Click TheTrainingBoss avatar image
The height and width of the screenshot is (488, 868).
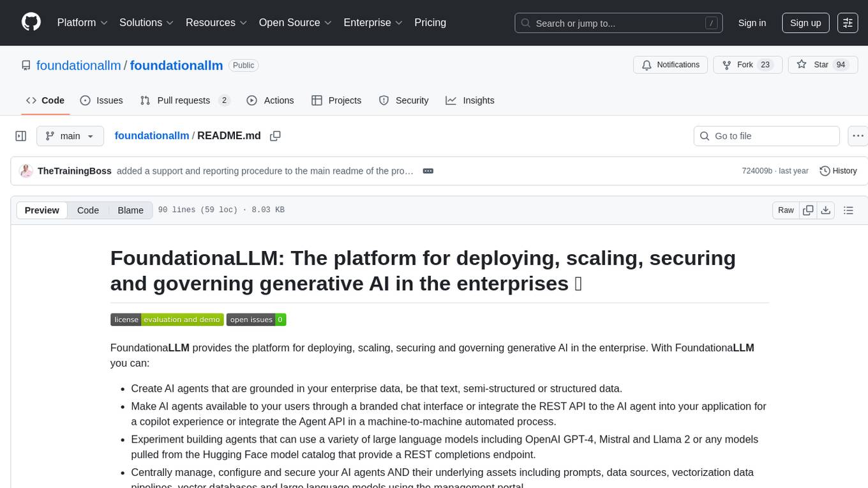(x=26, y=171)
